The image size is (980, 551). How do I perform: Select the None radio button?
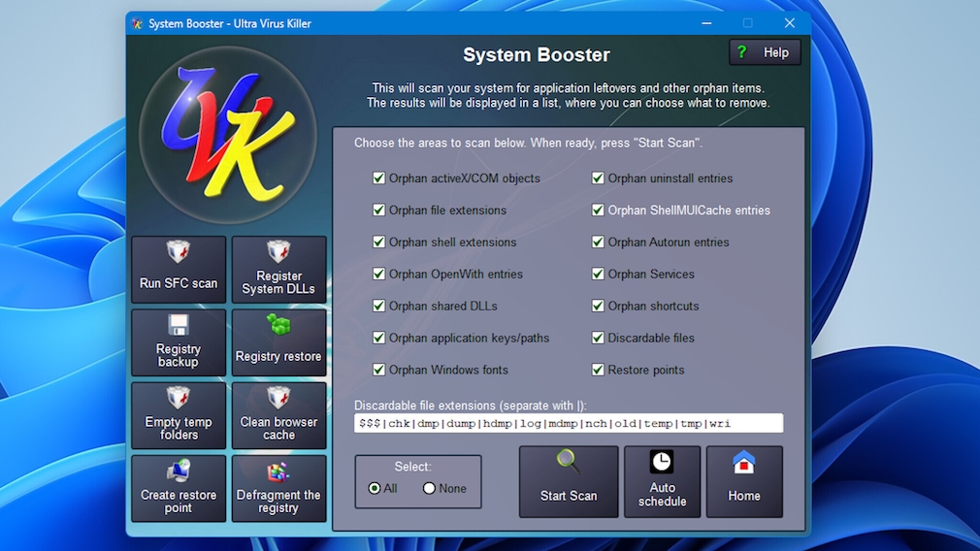pos(429,489)
